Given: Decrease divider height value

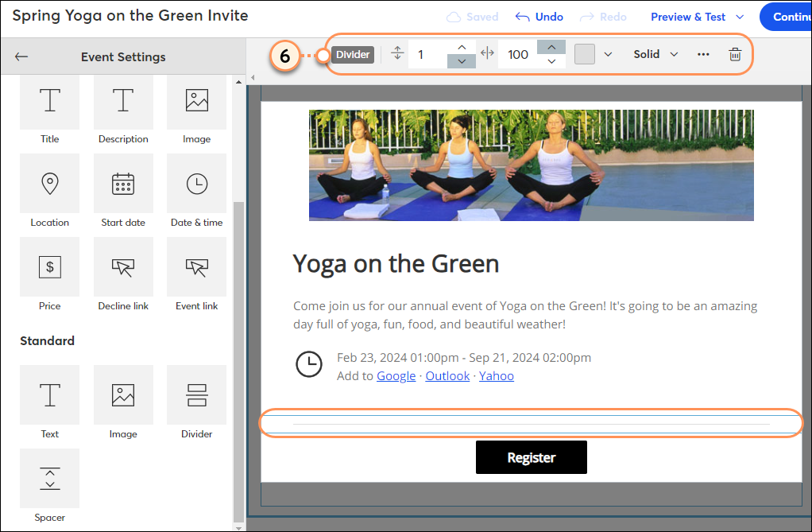Looking at the screenshot, I should coord(462,61).
